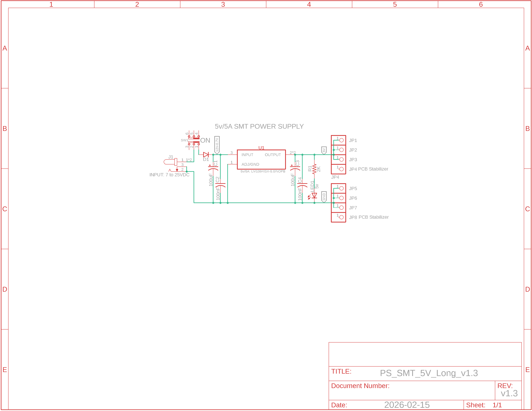Image resolution: width=532 pixels, height=411 pixels.
Task: Select the INPUT: 7 to 25VDC label
Action: pos(169,175)
